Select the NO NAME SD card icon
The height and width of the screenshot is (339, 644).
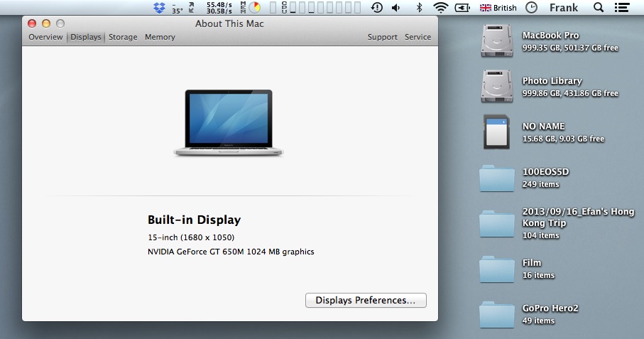[x=496, y=131]
